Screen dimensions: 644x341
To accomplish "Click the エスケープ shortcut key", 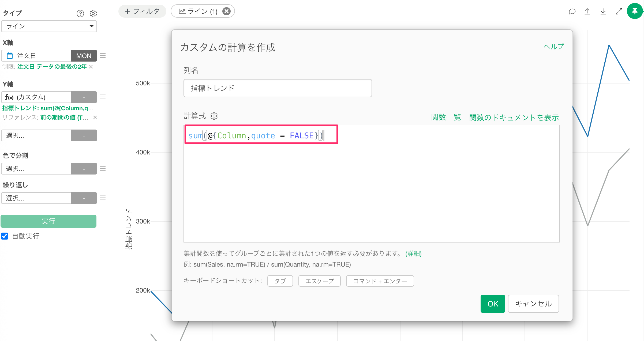I will coord(320,281).
